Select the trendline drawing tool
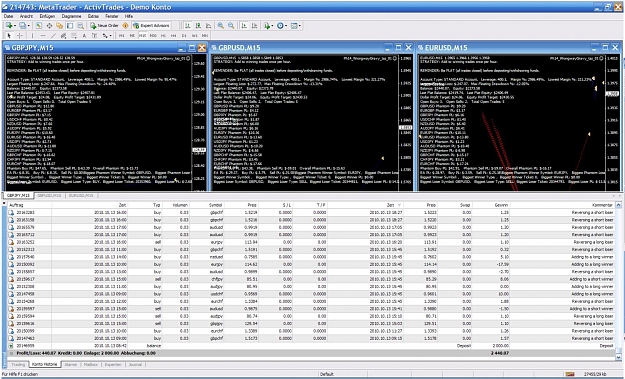Image resolution: width=625 pixels, height=379 pixels. click(x=53, y=36)
